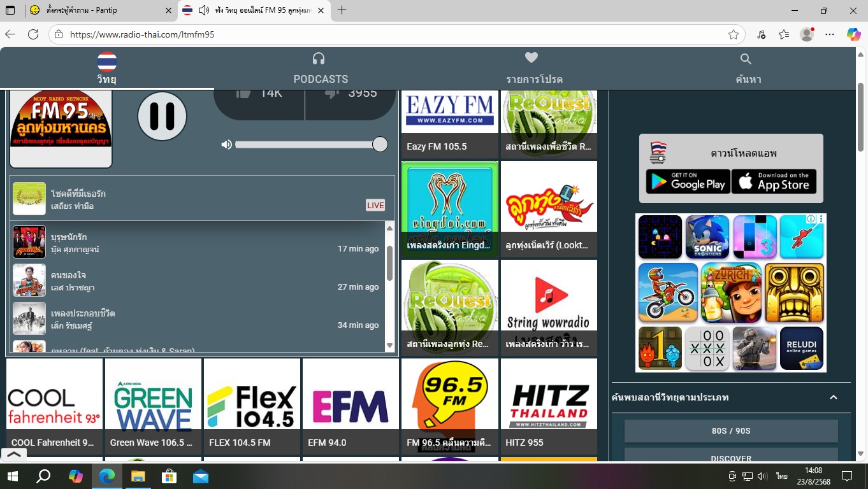Viewport: 868px width, 489px height.
Task: Open the Windows Start menu
Action: click(x=12, y=476)
